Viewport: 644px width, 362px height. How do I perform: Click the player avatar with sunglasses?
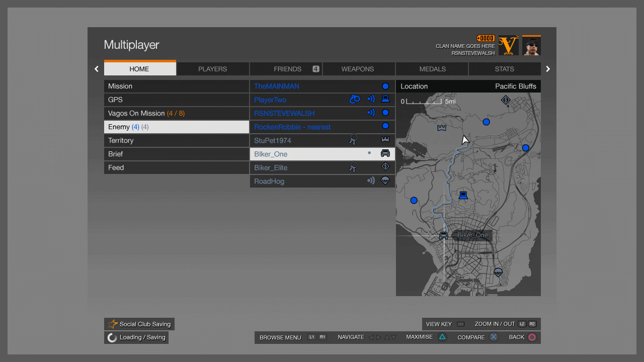(531, 46)
